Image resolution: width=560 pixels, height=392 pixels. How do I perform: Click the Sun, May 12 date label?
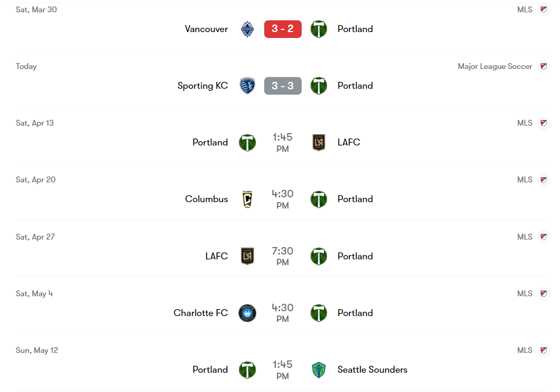[37, 350]
